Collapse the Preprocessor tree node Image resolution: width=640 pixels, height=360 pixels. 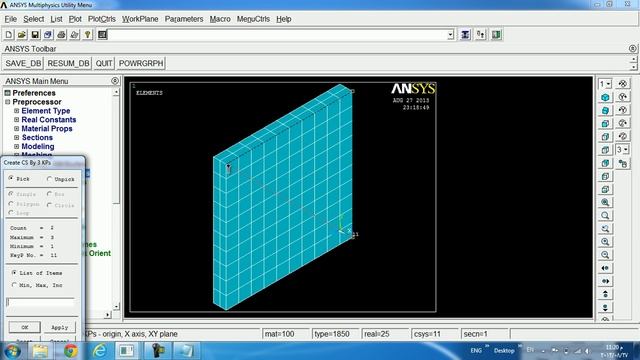7,102
